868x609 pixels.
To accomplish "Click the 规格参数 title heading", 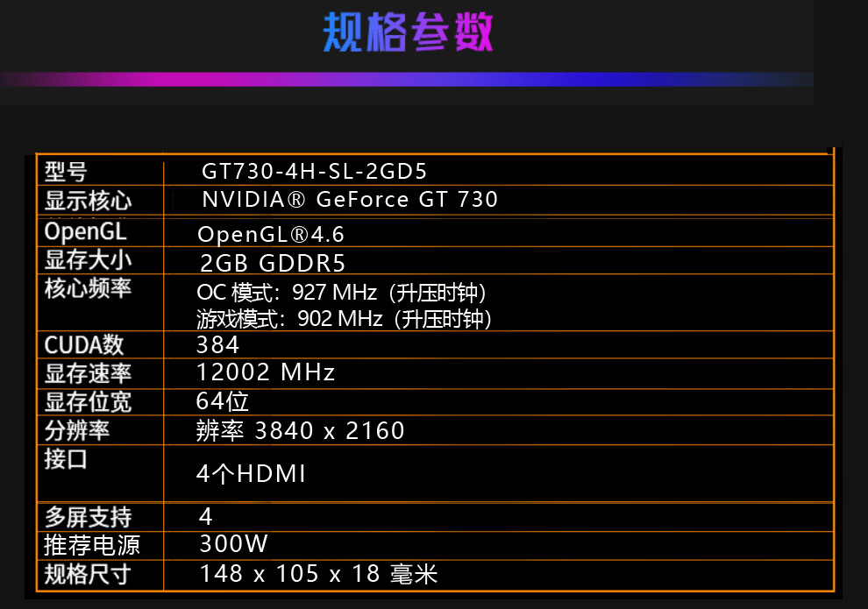I will (407, 33).
